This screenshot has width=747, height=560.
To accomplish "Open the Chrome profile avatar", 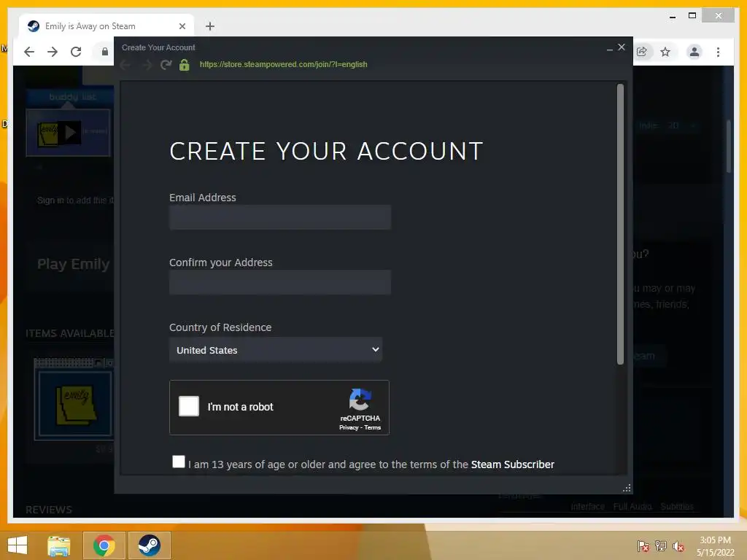I will 694,52.
